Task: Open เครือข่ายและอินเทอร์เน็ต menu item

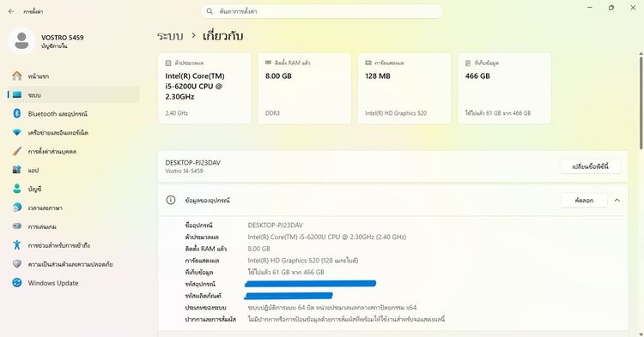Action: 74,132
